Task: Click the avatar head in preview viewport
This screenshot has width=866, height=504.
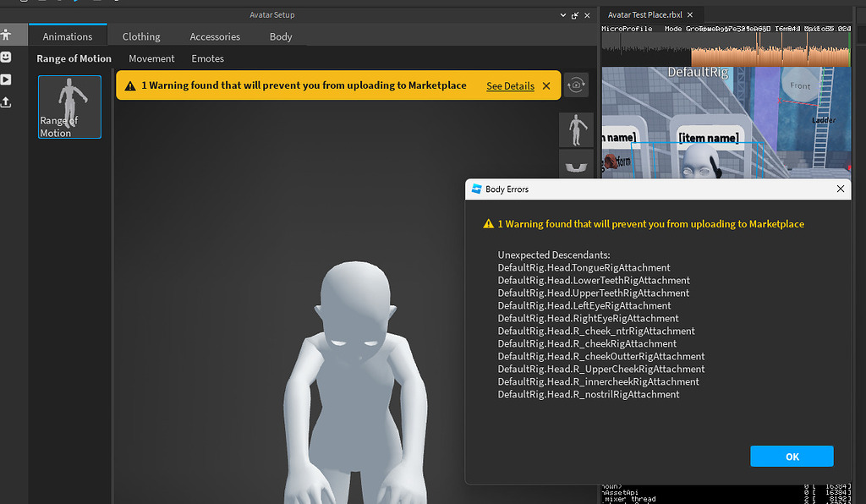Action: point(356,310)
